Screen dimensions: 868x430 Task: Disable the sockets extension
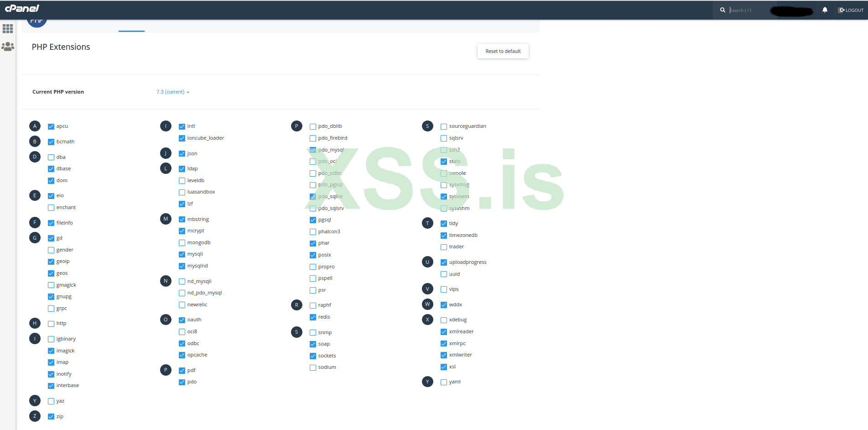313,356
